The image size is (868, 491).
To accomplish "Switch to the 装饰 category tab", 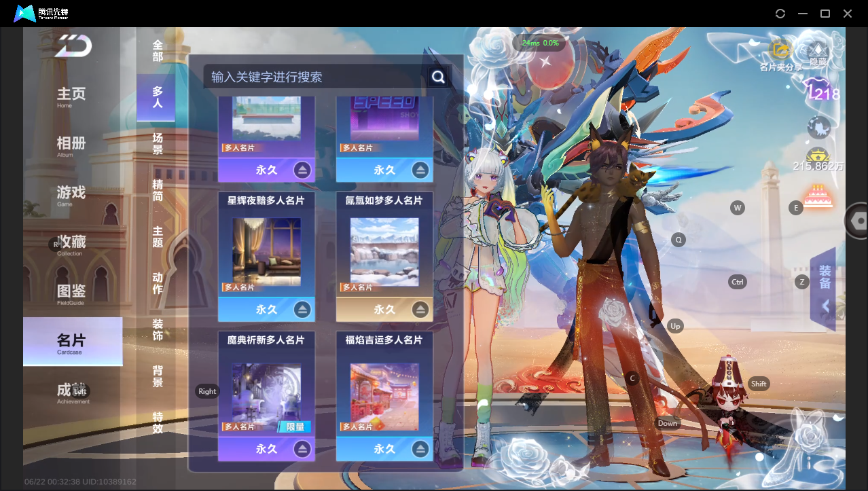I will pos(158,329).
